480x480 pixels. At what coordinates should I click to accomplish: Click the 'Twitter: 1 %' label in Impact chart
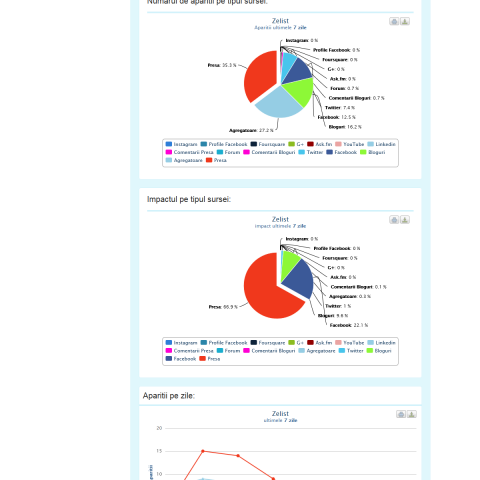[x=338, y=306]
